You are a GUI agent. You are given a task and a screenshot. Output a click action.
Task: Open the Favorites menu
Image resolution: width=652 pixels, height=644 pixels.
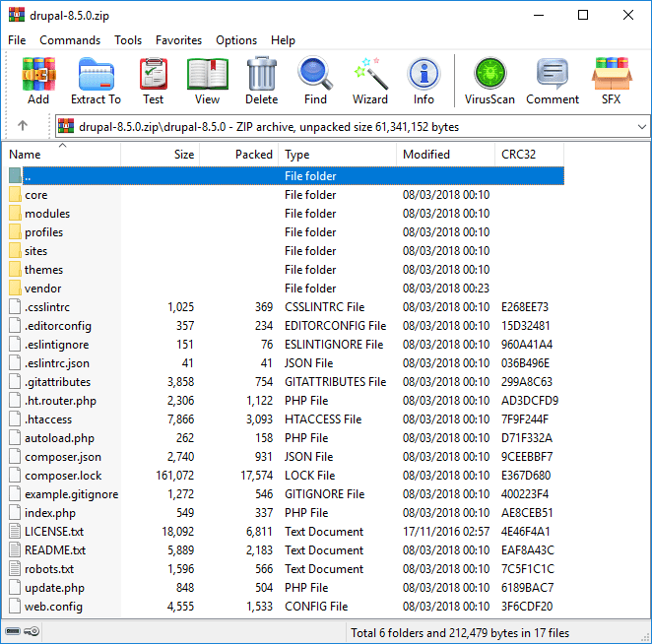[179, 40]
